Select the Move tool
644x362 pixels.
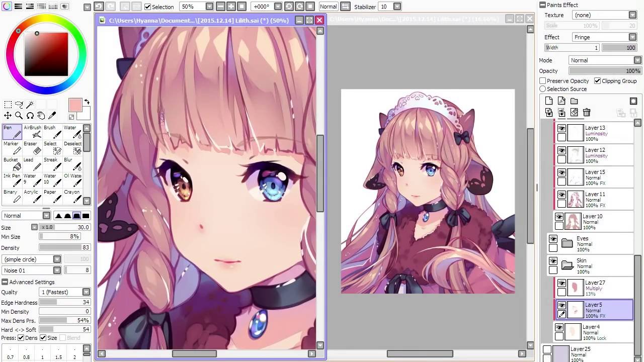pyautogui.click(x=8, y=116)
